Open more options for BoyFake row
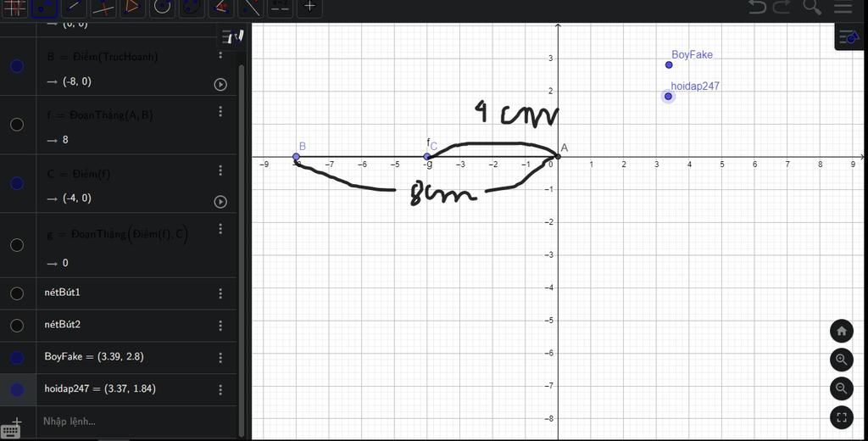The width and height of the screenshot is (868, 441). tap(220, 358)
